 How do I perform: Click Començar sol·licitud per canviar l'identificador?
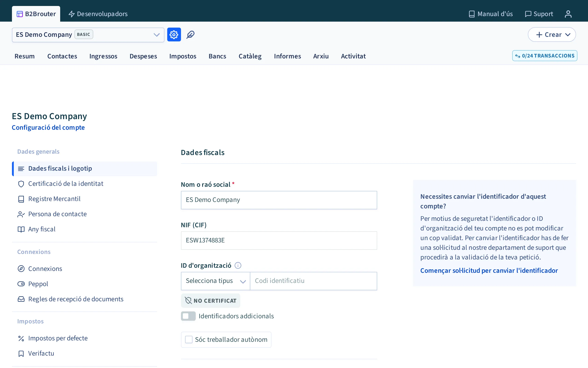[489, 270]
